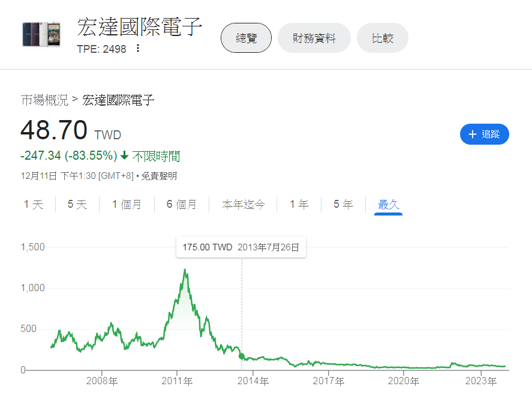Switch chart to 1 個月 range
This screenshot has width=532, height=398.
[x=127, y=204]
